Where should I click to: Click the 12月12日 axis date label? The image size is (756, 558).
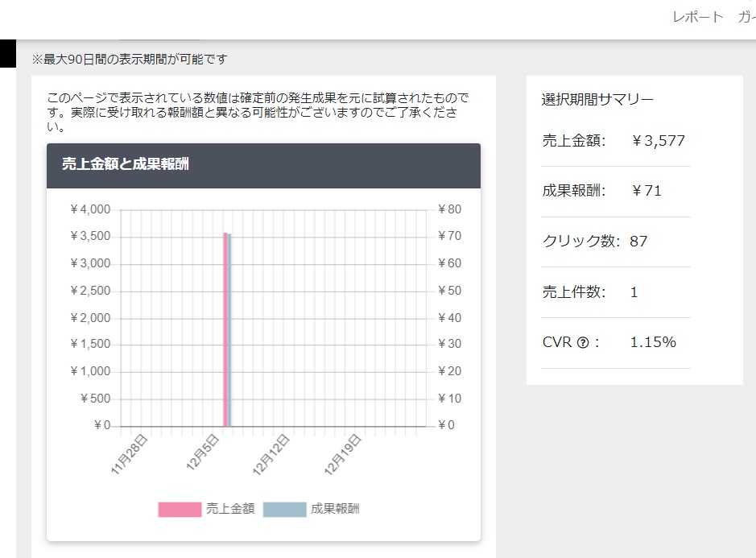pos(271,454)
